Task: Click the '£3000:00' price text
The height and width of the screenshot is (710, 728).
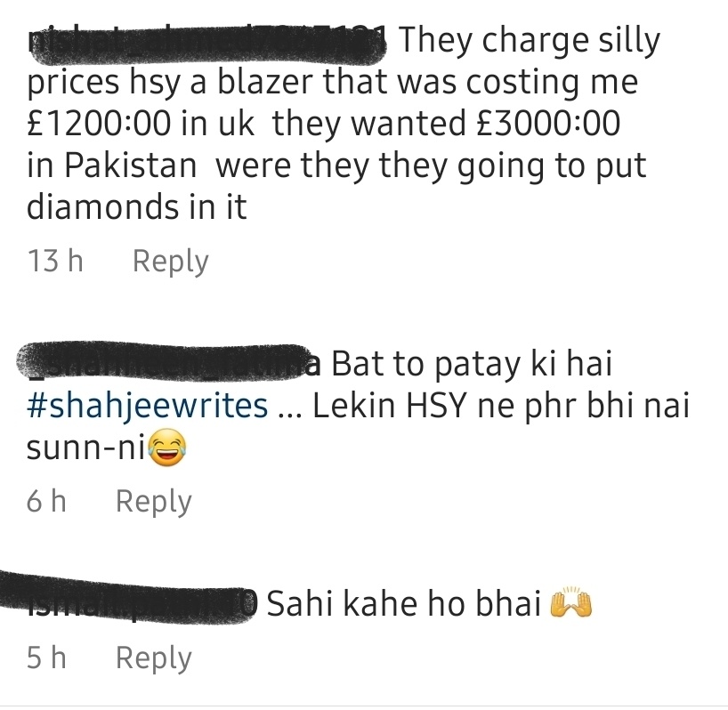Action: point(548,124)
